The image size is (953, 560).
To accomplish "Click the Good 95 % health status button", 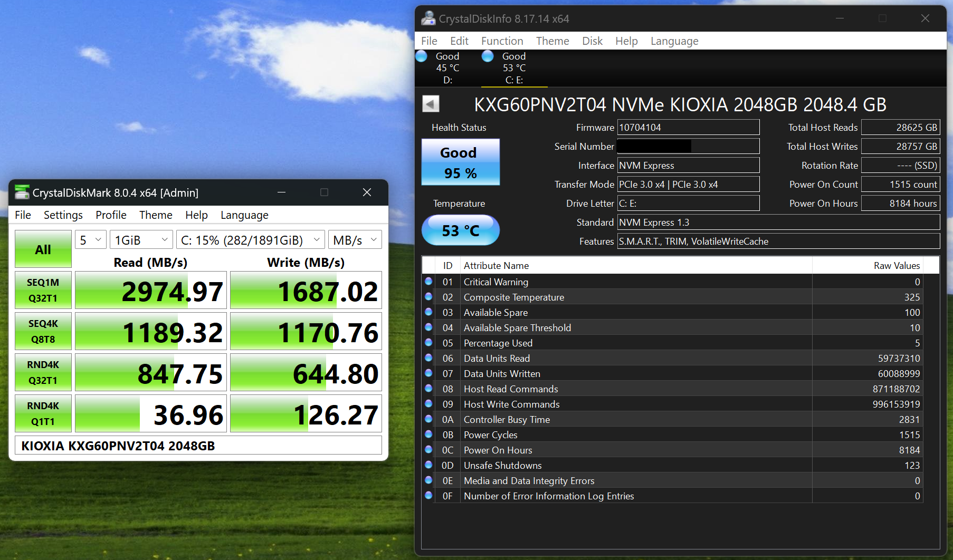I will click(460, 162).
